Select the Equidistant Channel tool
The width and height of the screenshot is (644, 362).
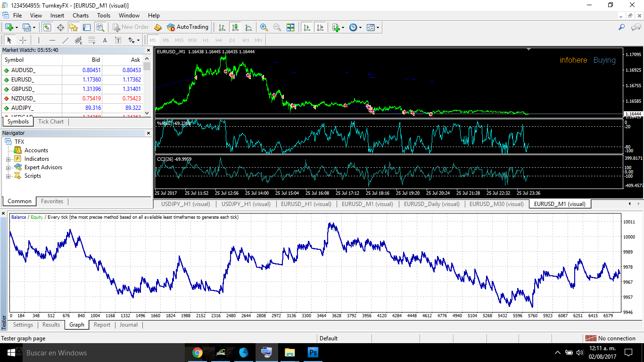(x=79, y=40)
